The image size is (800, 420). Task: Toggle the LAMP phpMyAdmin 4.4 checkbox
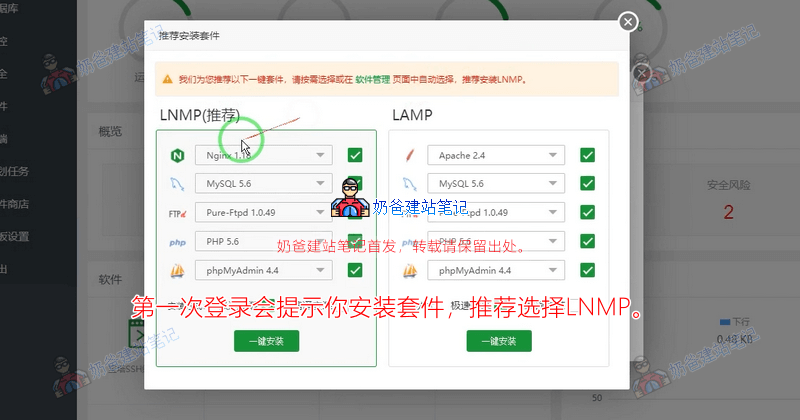click(588, 270)
